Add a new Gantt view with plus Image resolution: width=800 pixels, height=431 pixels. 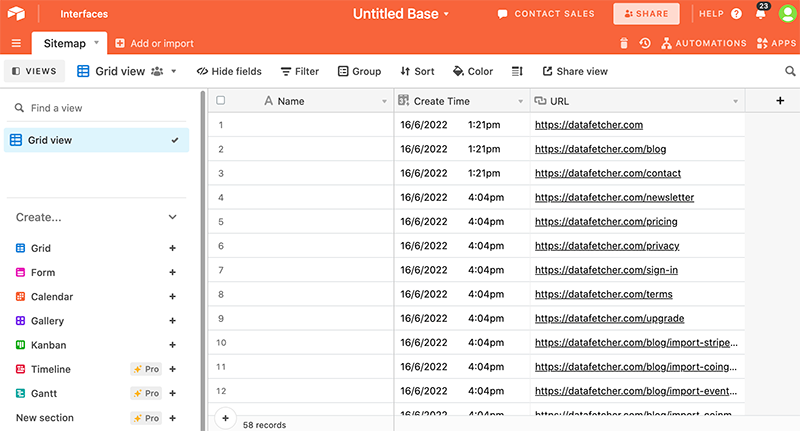coord(172,393)
